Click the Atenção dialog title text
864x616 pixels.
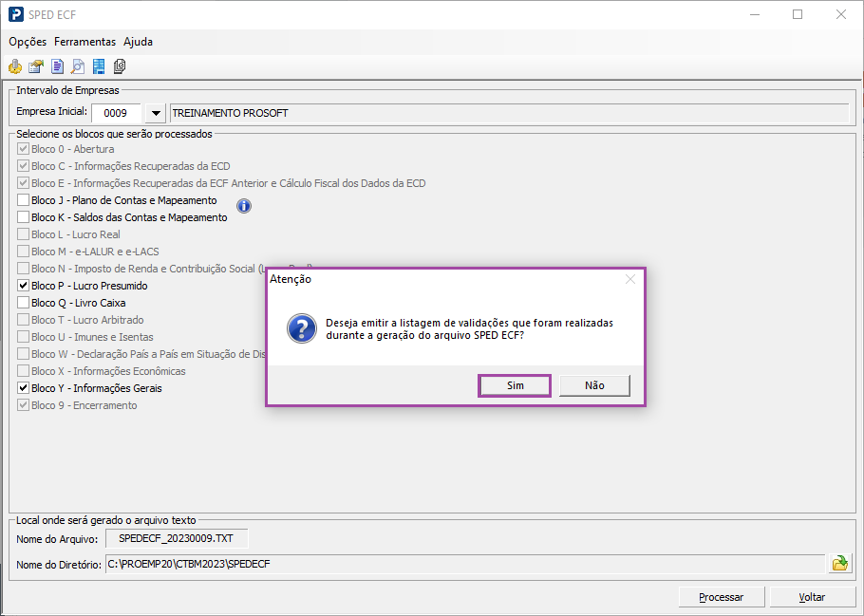click(291, 279)
